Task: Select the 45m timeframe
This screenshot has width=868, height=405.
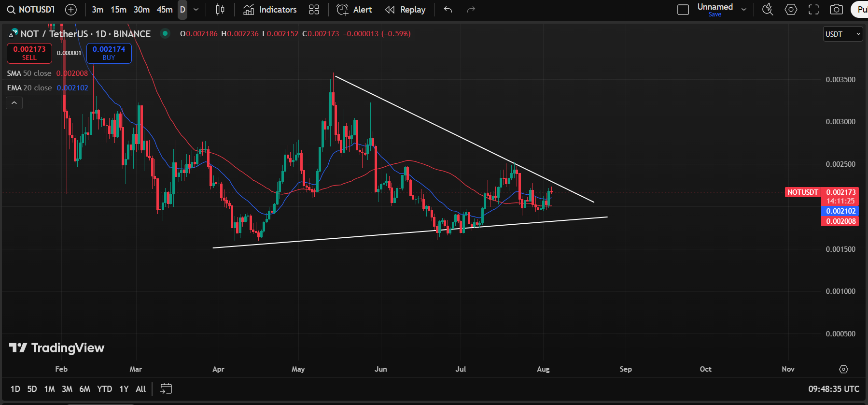Action: 165,10
